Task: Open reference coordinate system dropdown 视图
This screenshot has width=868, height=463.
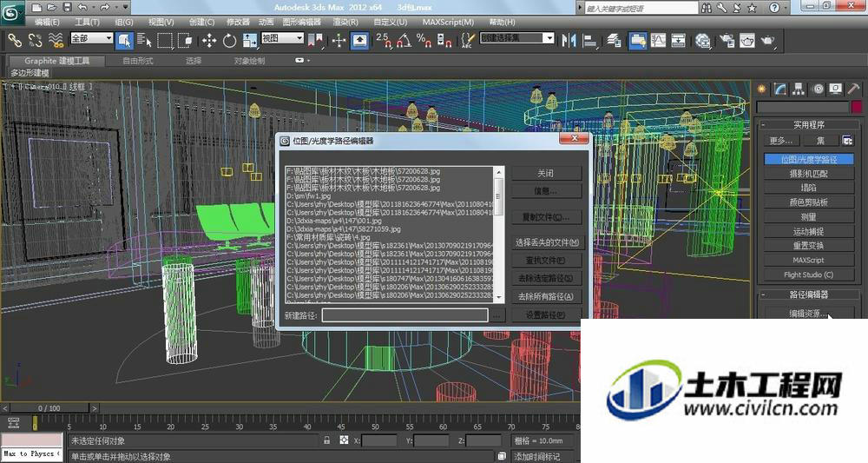Action: click(x=282, y=38)
